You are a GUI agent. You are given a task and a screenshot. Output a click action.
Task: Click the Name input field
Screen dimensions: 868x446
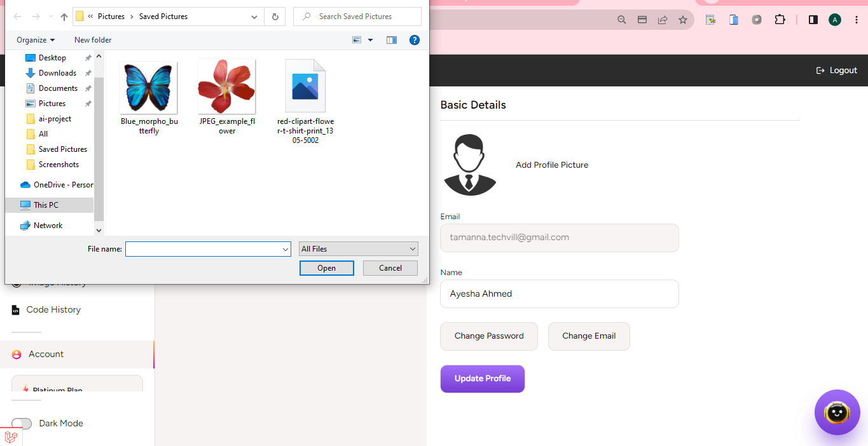point(559,294)
